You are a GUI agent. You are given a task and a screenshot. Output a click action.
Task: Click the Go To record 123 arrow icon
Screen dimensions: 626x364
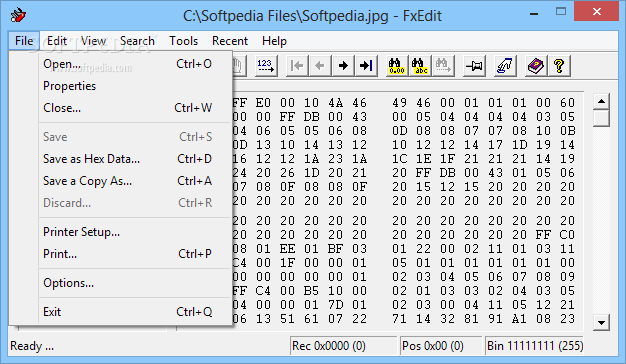click(x=266, y=65)
